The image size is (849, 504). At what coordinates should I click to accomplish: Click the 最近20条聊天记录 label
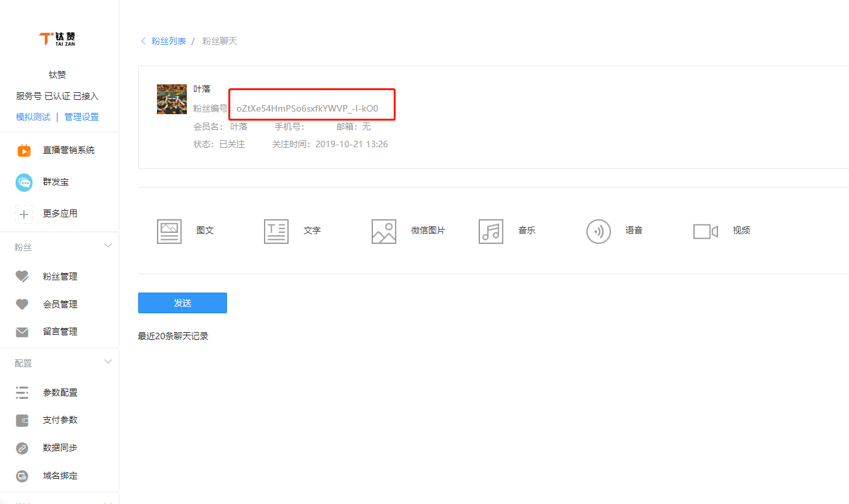[173, 337]
